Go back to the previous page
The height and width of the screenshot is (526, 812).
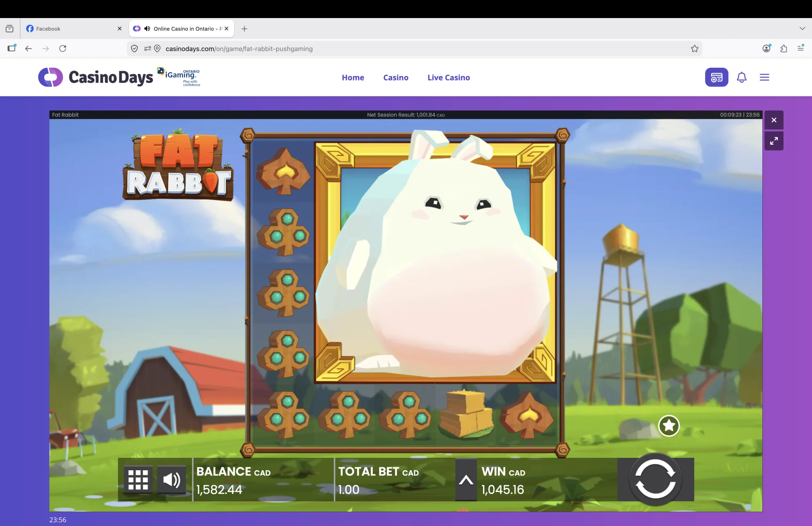click(28, 48)
